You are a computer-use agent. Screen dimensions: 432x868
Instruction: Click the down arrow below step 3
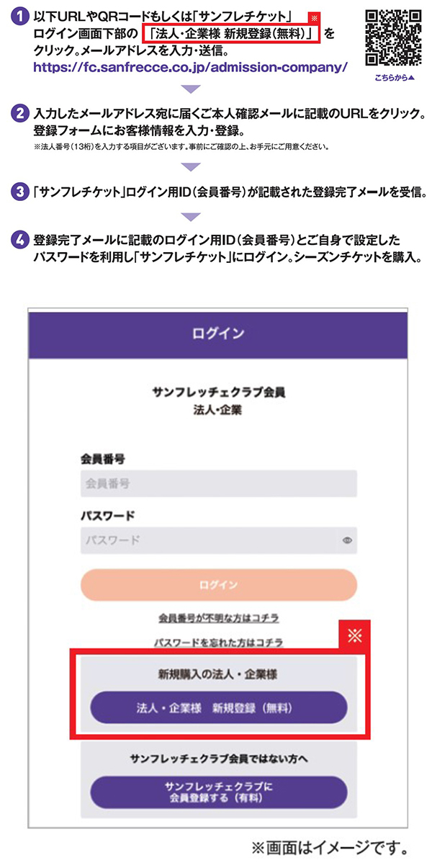pos(191,215)
